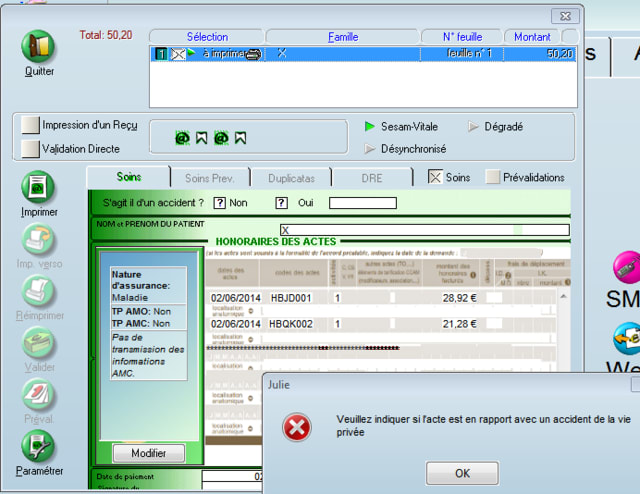640x494 pixels.
Task: Select Oui for accident question
Action: point(282,203)
